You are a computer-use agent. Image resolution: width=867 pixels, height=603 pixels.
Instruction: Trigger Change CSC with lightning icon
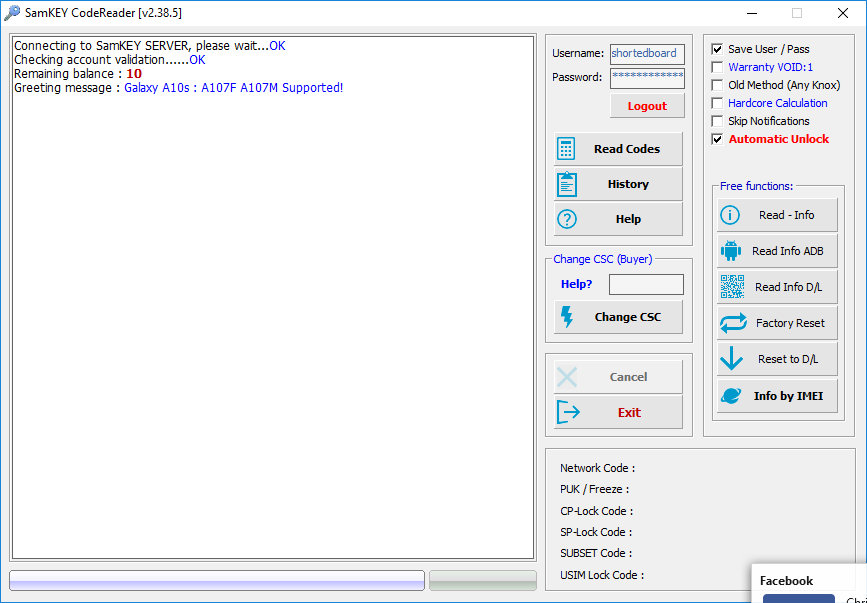[567, 316]
